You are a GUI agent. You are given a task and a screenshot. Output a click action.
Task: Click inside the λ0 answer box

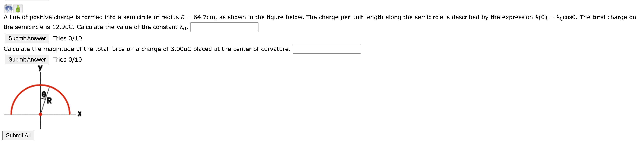click(224, 27)
